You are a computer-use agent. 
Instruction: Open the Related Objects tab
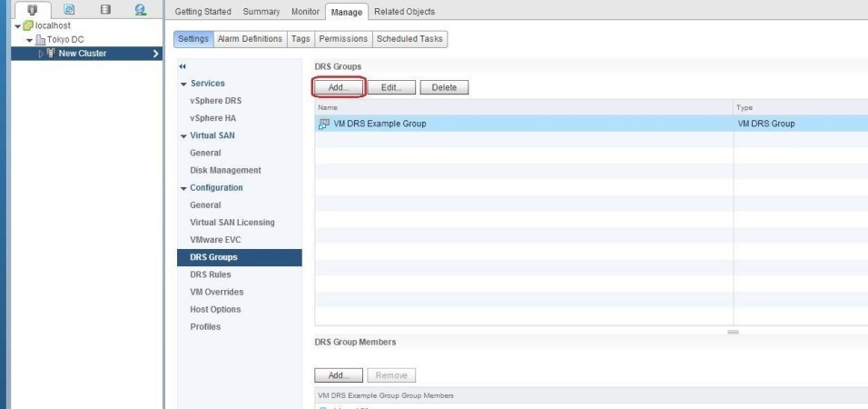405,12
